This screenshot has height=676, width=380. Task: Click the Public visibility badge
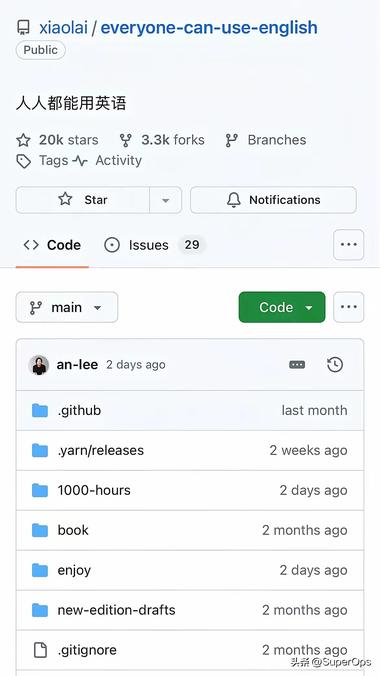(x=41, y=50)
